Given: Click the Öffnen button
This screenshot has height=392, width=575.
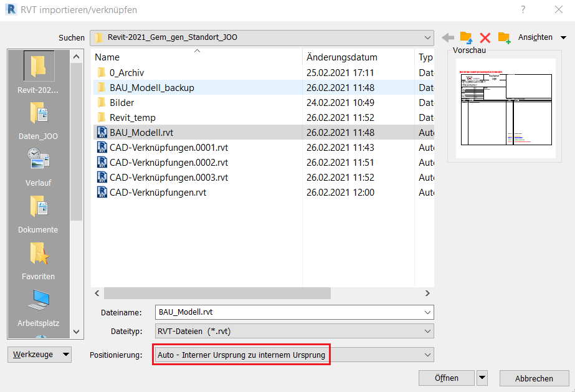Looking at the screenshot, I should pos(446,378).
